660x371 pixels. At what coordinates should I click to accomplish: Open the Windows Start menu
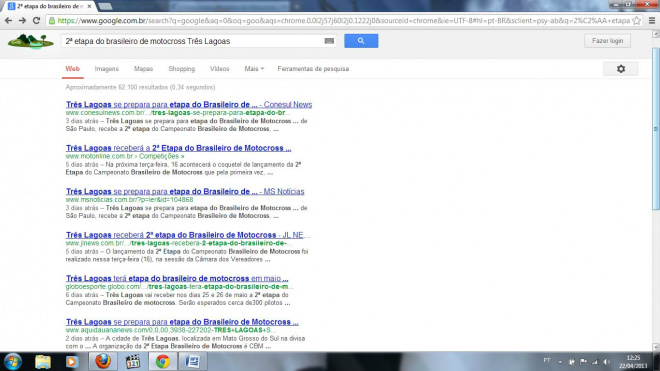[x=13, y=362]
